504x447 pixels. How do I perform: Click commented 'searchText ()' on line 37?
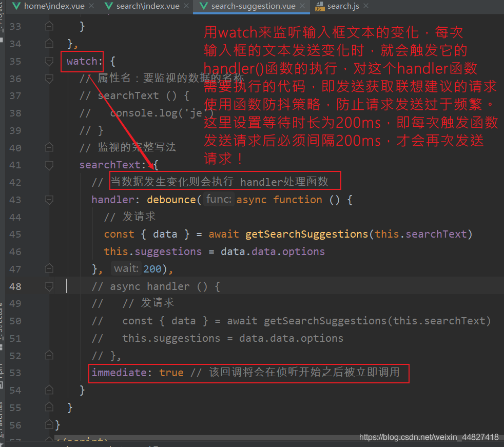(x=137, y=95)
